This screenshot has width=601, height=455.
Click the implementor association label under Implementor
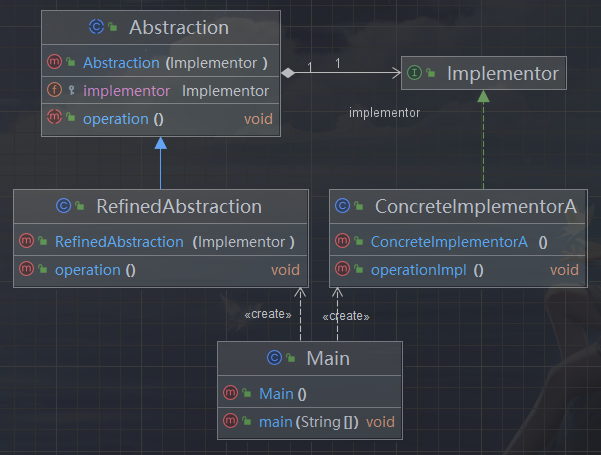point(384,112)
